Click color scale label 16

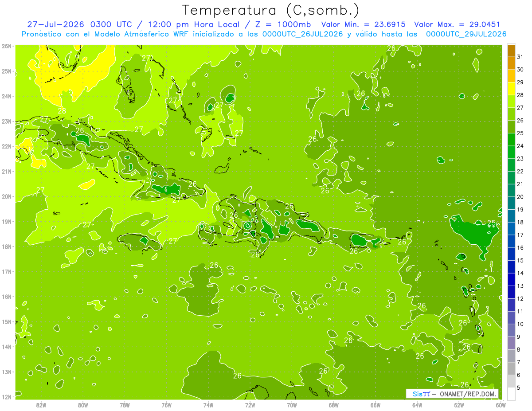pos(520,248)
